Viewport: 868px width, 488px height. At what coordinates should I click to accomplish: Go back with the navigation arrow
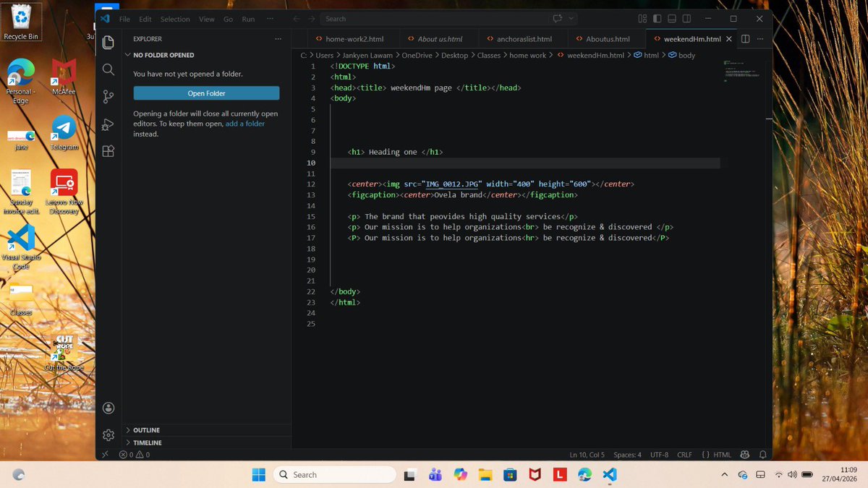pyautogui.click(x=297, y=19)
